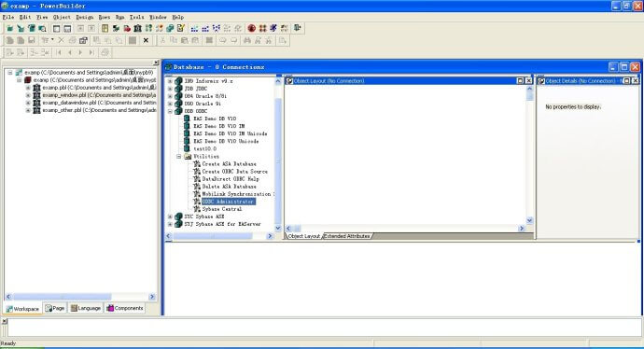Click the Browser toolbar icon
Viewport: 644px width, 349px height.
click(x=117, y=28)
